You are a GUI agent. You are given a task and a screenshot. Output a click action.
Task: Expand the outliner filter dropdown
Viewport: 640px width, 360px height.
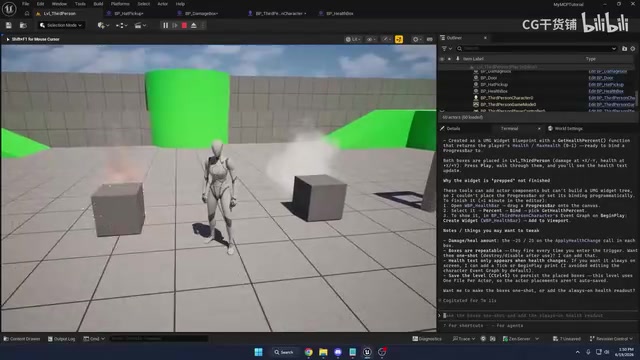(447, 49)
